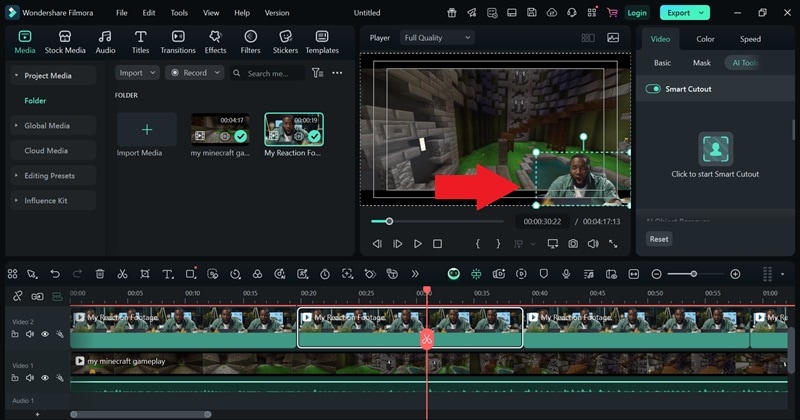
Task: Mute the Video 1 track
Action: [30, 378]
